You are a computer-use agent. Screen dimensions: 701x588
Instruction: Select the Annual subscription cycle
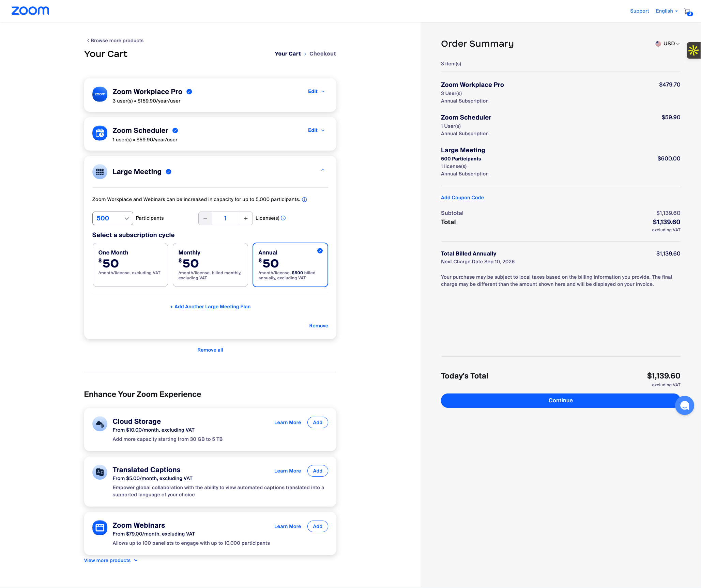[290, 265]
